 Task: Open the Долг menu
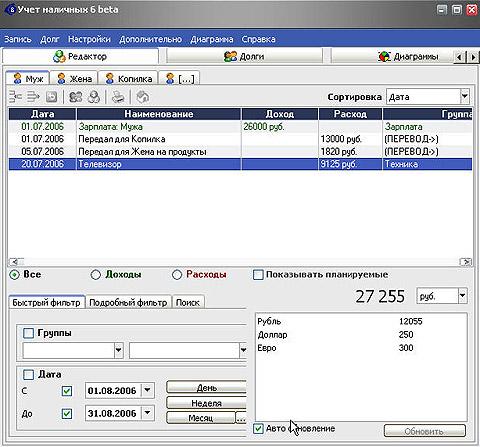(x=50, y=39)
